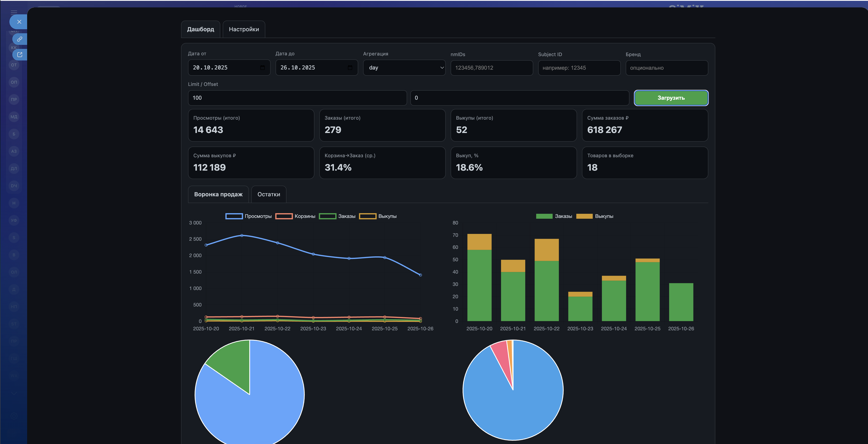The height and width of the screenshot is (444, 868).
Task: Select the МД sidebar badge
Action: point(14,117)
